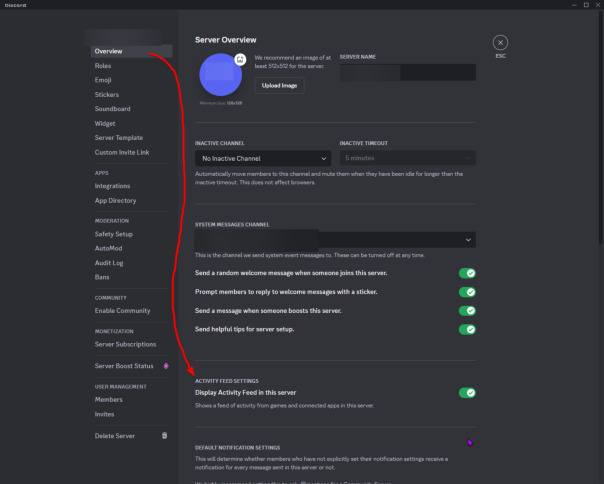The height and width of the screenshot is (484, 604).
Task: Click the upload image icon on server avatar
Action: 240,59
